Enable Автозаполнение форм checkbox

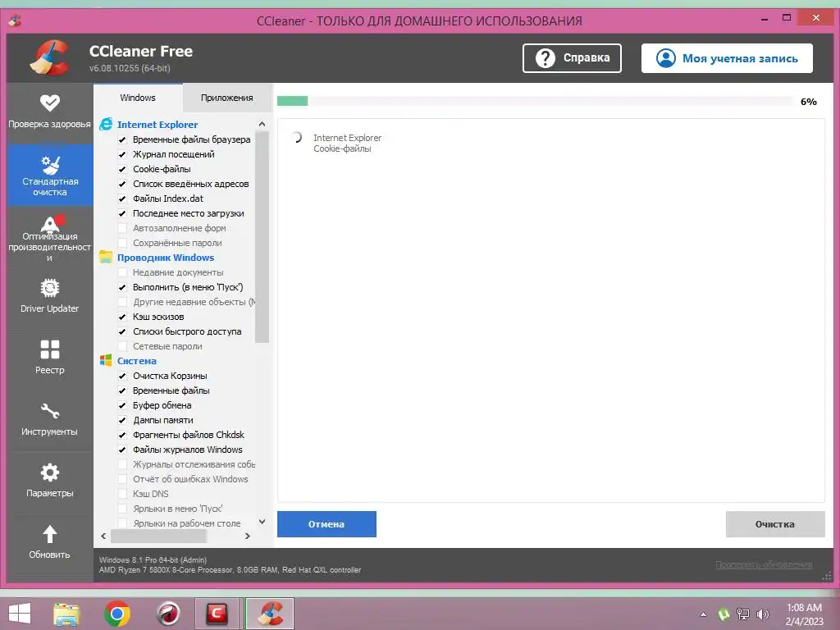122,228
